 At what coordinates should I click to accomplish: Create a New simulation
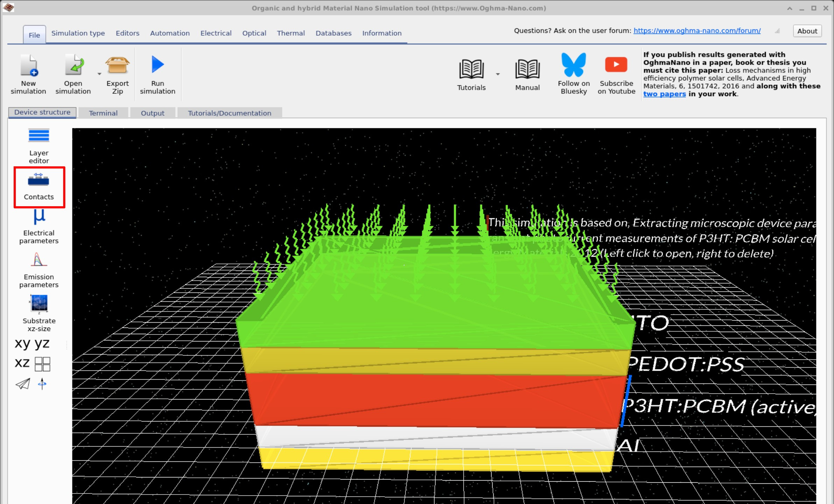pos(28,73)
